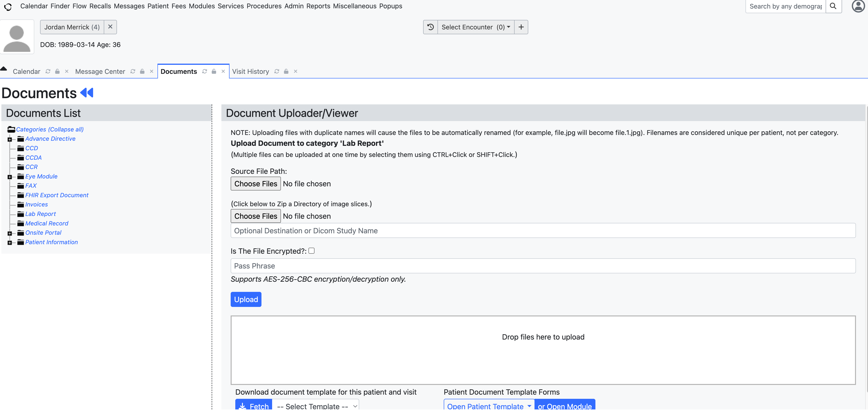The width and height of the screenshot is (868, 412).
Task: Check the Is The File Encrypted checkbox
Action: click(311, 251)
